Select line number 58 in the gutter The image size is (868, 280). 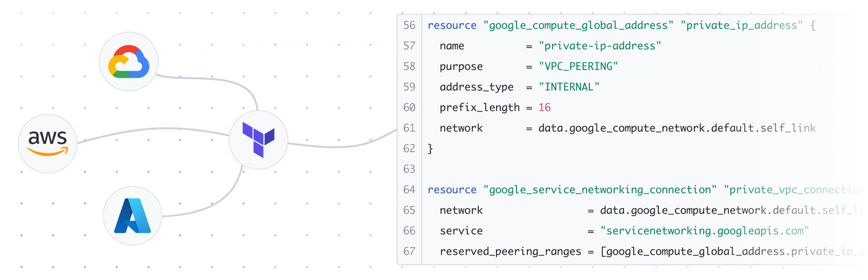point(409,67)
